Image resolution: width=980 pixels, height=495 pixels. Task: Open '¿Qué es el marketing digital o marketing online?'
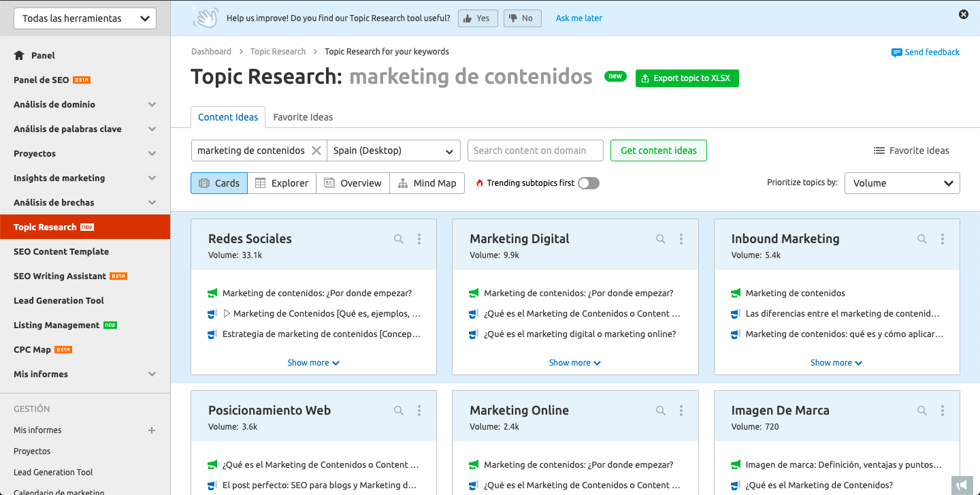point(580,334)
